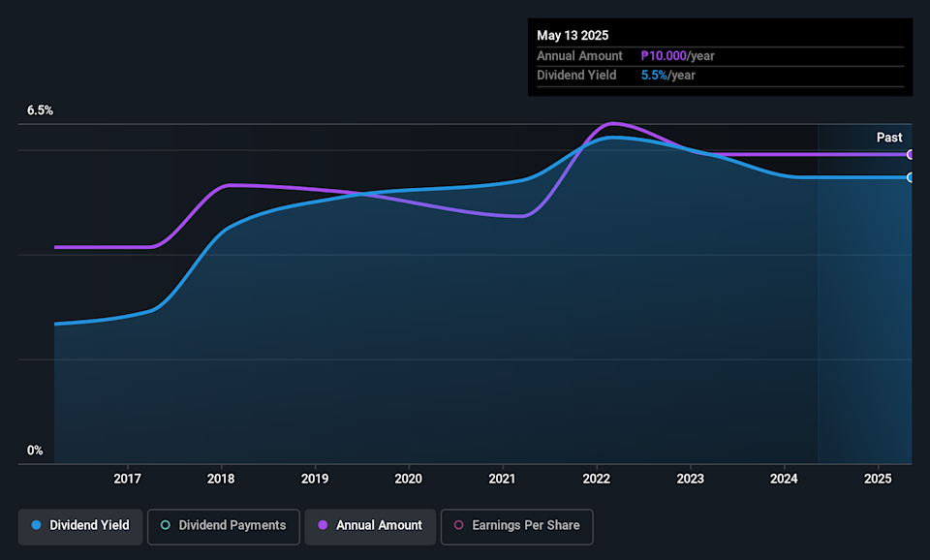Select the 2020 year label on x-axis
This screenshot has height=560, width=930.
(x=409, y=479)
